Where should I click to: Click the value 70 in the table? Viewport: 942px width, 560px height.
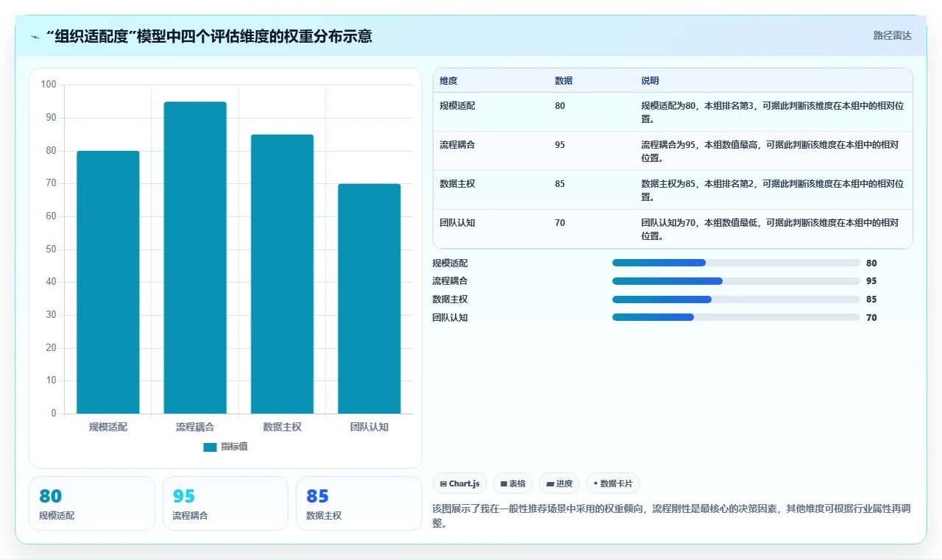pos(560,223)
